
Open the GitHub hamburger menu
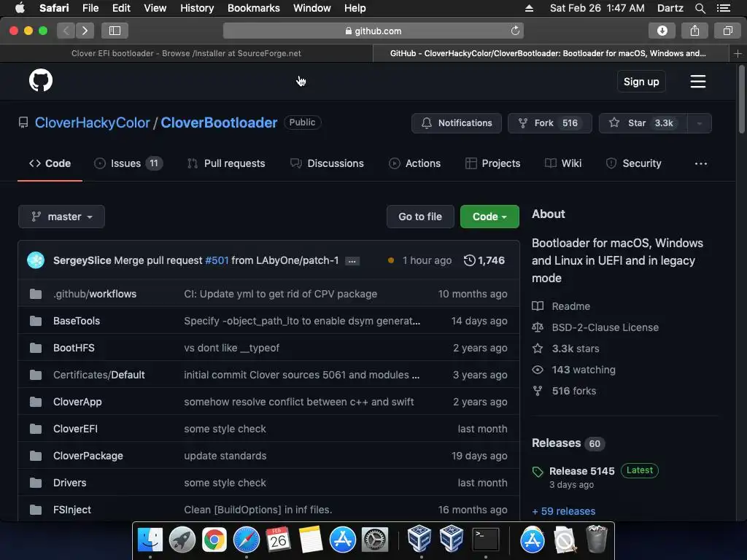(698, 82)
